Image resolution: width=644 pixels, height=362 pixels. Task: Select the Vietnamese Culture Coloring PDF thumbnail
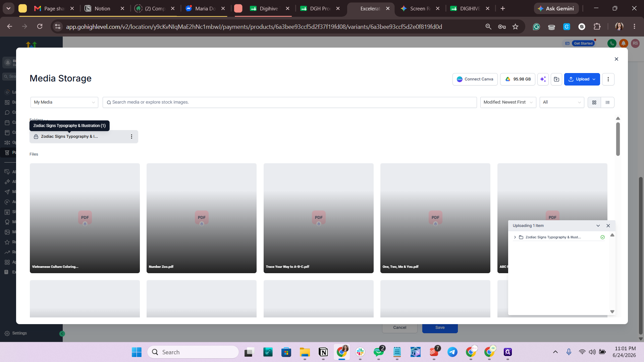pyautogui.click(x=85, y=218)
